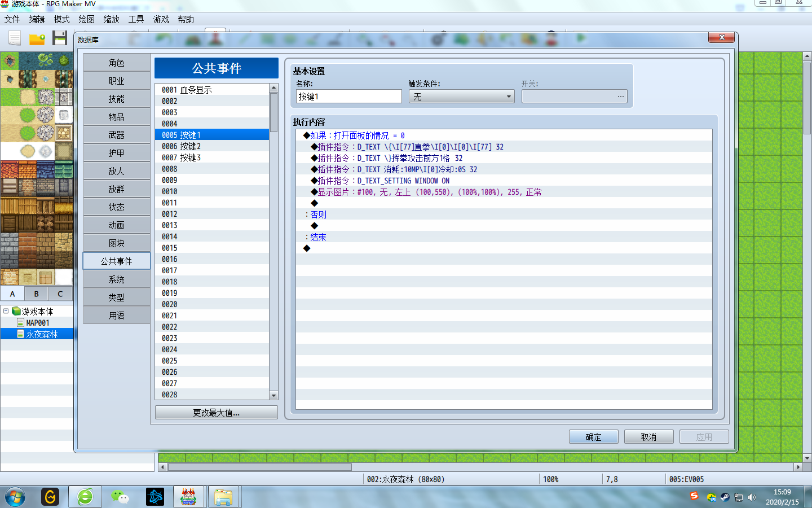The width and height of the screenshot is (812, 508).
Task: Switch to the 技能 database tab
Action: (117, 99)
